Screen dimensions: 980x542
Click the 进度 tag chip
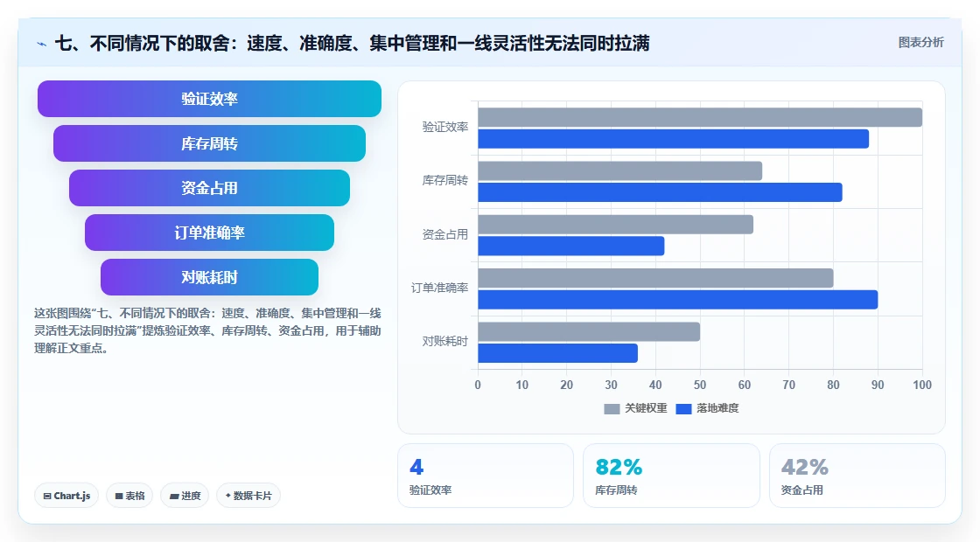tap(185, 496)
